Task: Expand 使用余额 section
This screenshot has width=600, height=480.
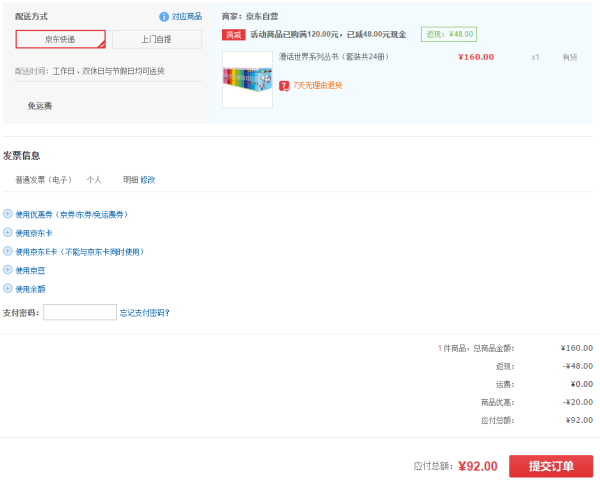Action: 30,289
